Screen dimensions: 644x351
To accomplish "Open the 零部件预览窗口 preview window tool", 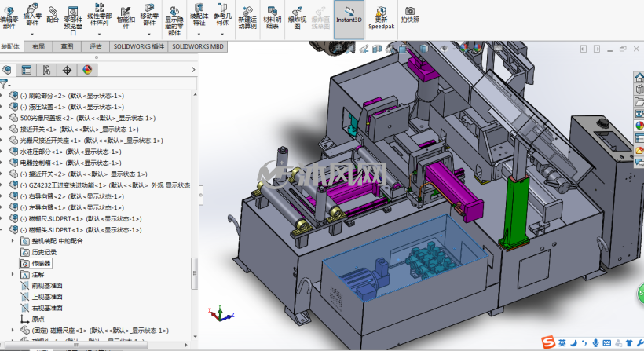I will 73,20.
